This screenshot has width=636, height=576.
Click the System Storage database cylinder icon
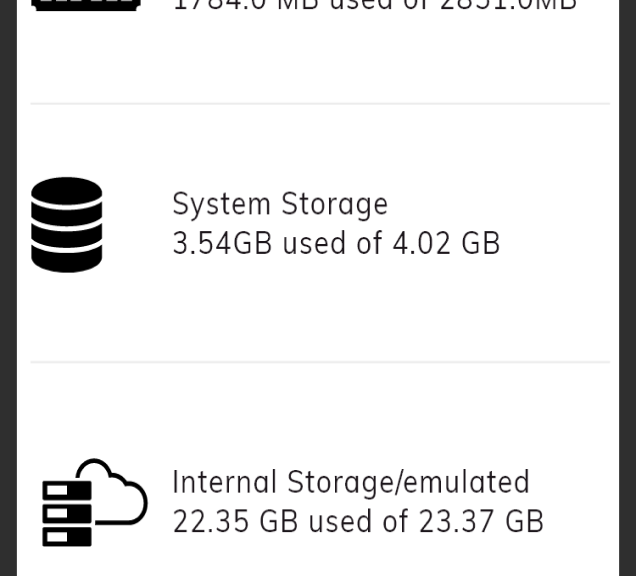[x=67, y=224]
